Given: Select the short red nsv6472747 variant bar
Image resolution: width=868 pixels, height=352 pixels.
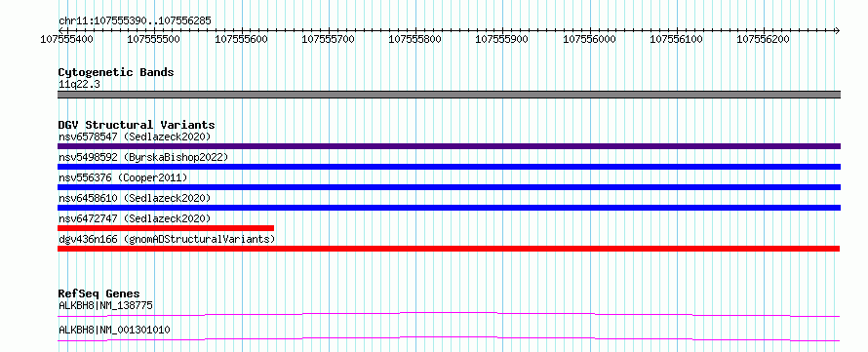Looking at the screenshot, I should pos(166,228).
